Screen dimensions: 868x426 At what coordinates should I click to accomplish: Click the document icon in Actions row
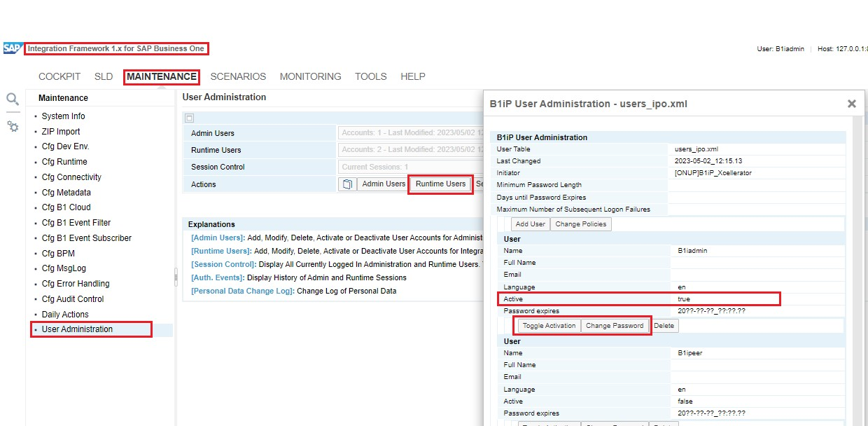click(346, 184)
